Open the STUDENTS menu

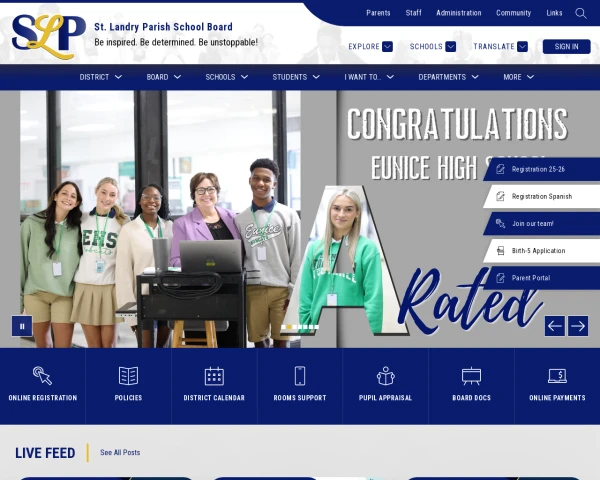[x=296, y=77]
